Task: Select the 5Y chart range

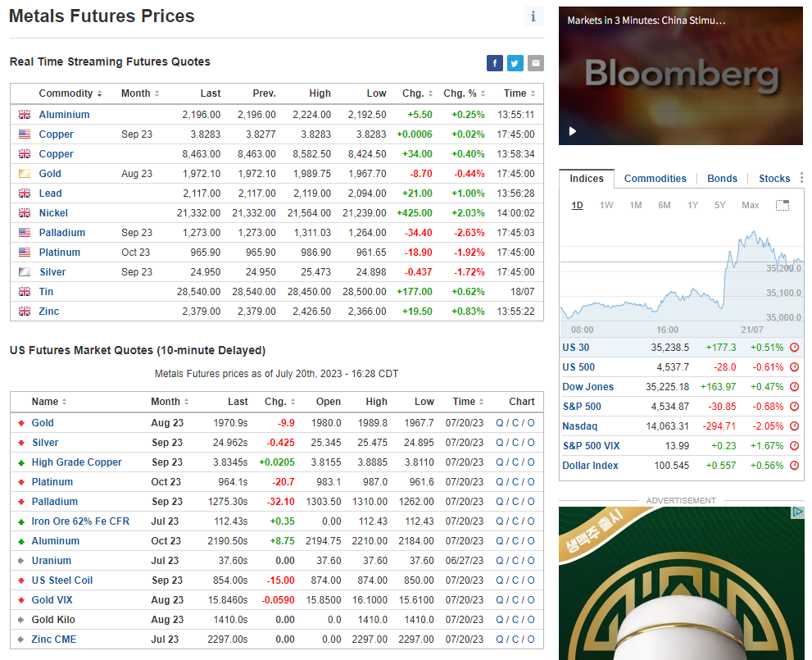Action: [x=720, y=205]
